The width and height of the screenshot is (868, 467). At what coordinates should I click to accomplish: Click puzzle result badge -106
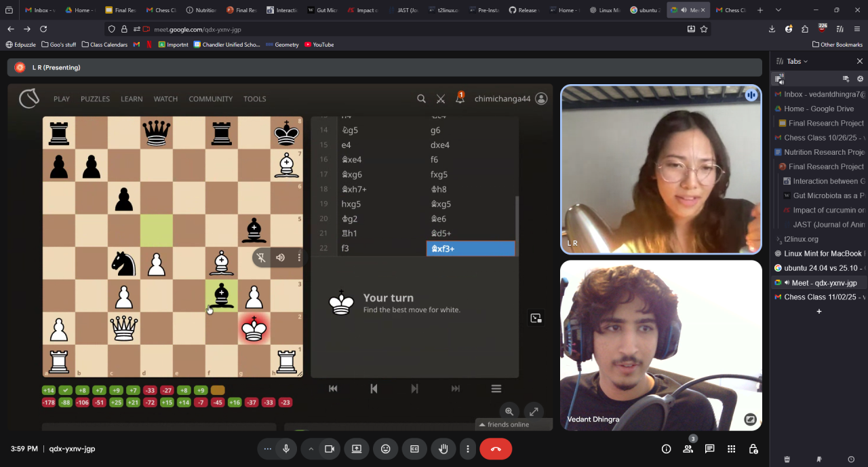click(x=82, y=403)
